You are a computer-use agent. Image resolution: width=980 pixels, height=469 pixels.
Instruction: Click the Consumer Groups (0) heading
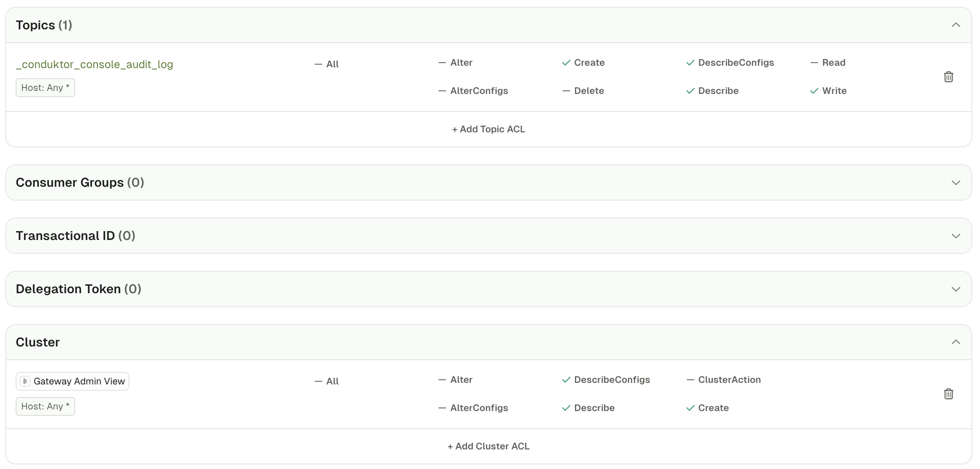click(80, 182)
